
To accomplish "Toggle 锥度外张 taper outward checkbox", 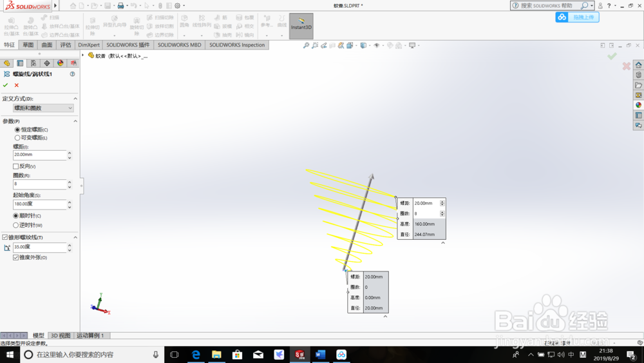I will click(x=15, y=257).
